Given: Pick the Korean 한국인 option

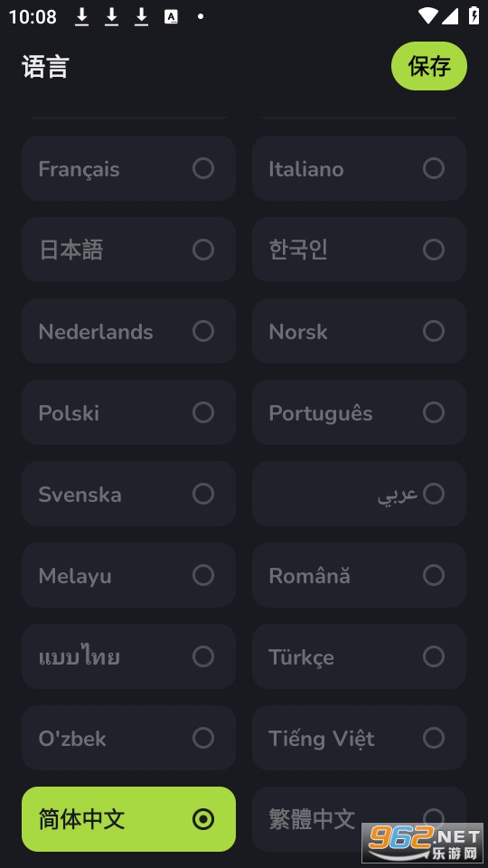Looking at the screenshot, I should pos(359,250).
